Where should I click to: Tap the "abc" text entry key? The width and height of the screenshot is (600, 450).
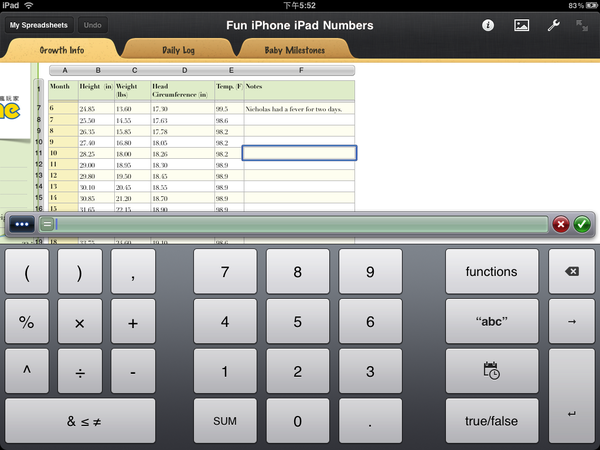[492, 321]
